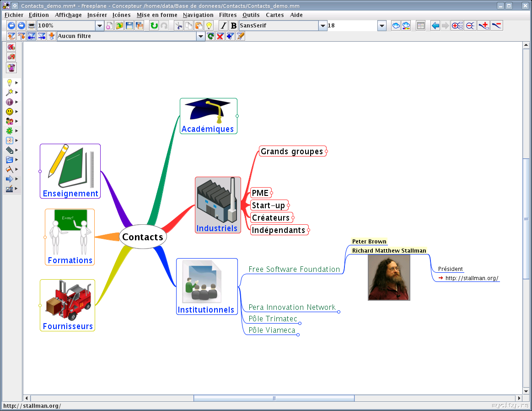Remove the last icon via second sidebar button
The image size is (532, 411).
coord(11,57)
